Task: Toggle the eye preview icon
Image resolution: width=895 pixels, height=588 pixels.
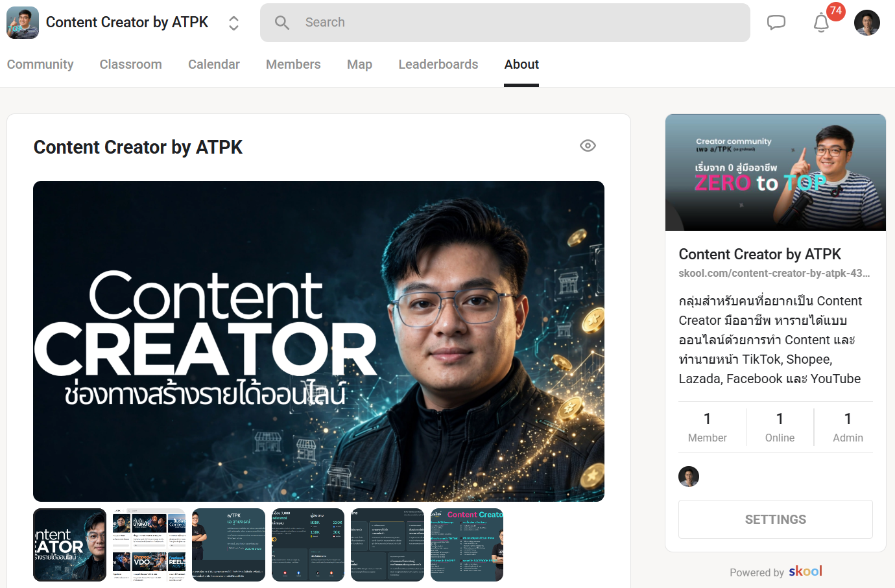Action: click(588, 146)
